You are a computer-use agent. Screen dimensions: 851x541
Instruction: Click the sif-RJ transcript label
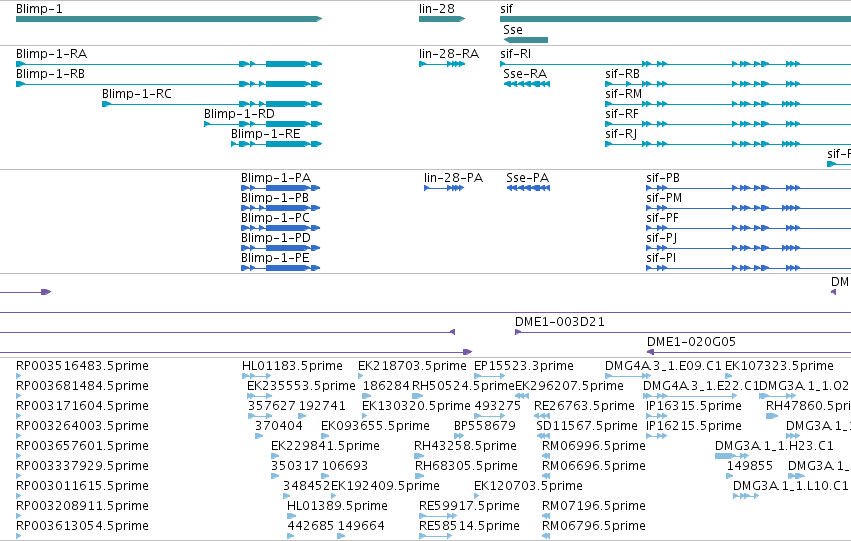[x=621, y=134]
